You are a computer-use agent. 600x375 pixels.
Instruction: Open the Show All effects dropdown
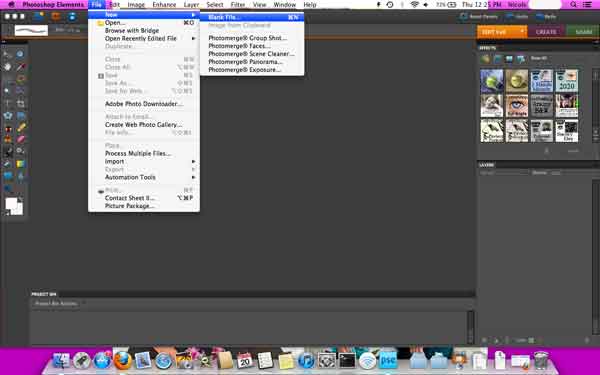click(x=538, y=59)
